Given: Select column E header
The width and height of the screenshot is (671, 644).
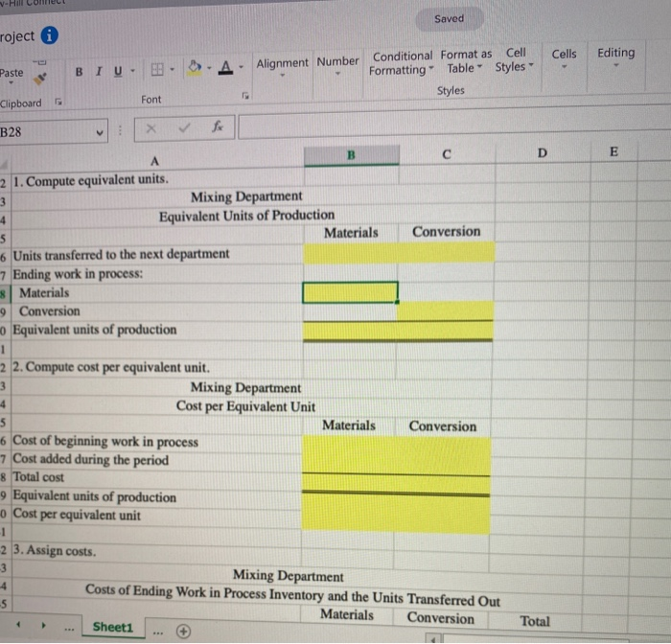Looking at the screenshot, I should [x=613, y=151].
